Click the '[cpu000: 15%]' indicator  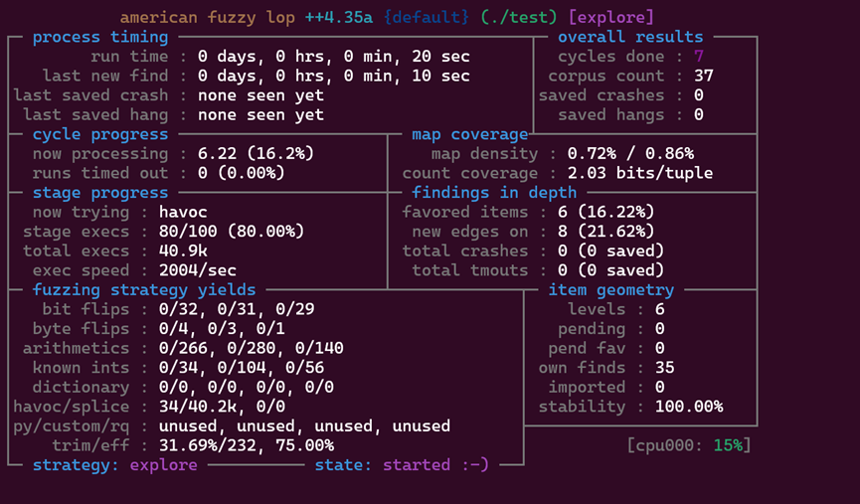(689, 445)
